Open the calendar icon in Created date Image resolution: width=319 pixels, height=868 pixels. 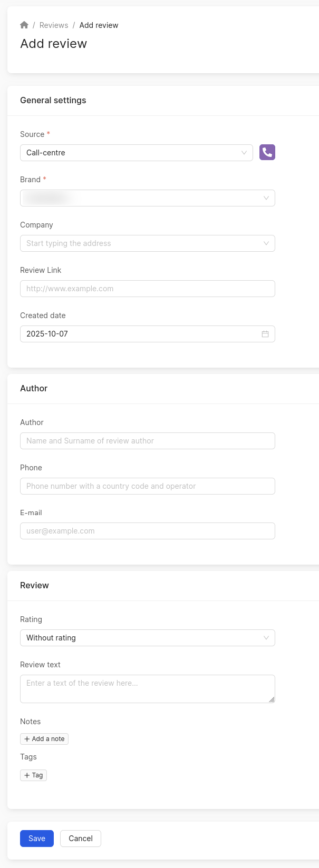tap(265, 334)
